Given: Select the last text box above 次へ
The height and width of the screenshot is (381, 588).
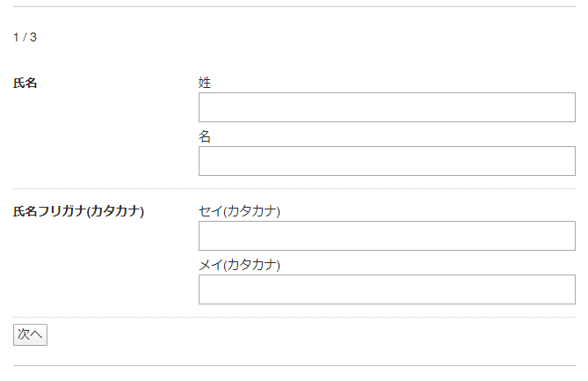Looking at the screenshot, I should tap(387, 289).
